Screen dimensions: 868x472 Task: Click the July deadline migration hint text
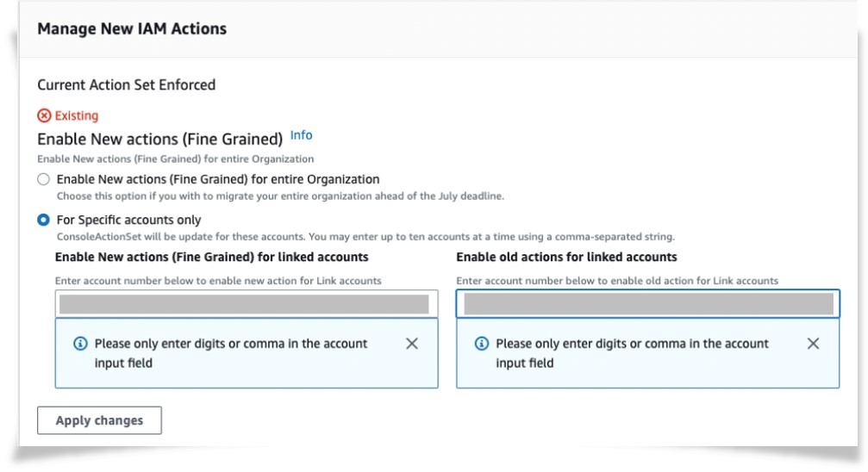tap(279, 196)
